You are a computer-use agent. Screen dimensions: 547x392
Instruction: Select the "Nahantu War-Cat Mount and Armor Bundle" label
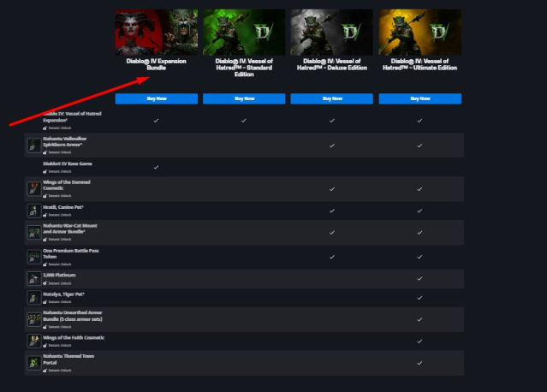tap(70, 229)
